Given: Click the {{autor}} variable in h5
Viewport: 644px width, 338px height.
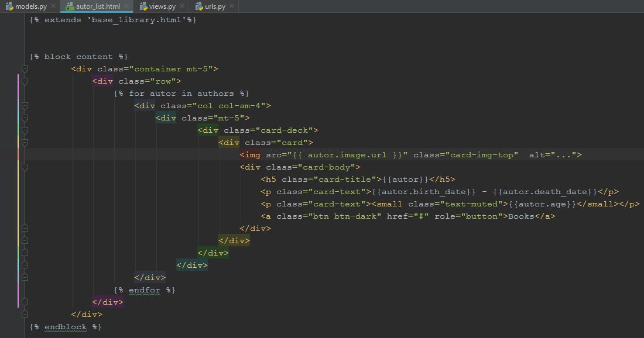Looking at the screenshot, I should coord(406,180).
